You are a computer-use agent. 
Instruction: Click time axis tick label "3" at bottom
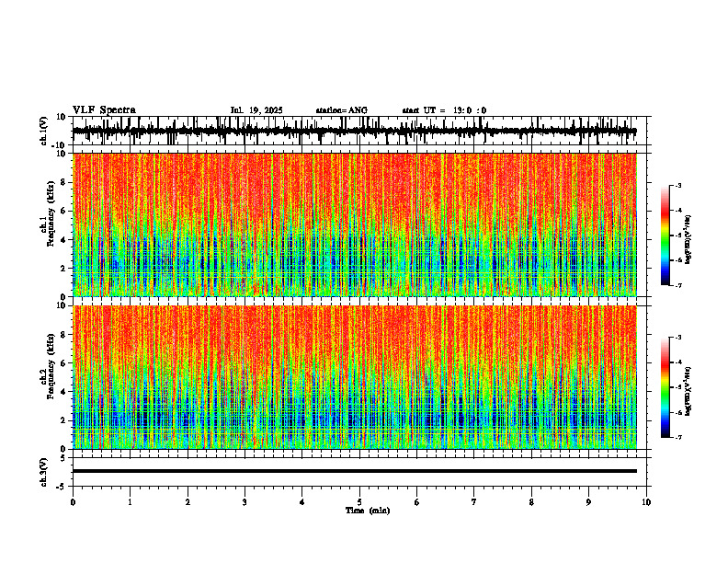click(x=245, y=502)
